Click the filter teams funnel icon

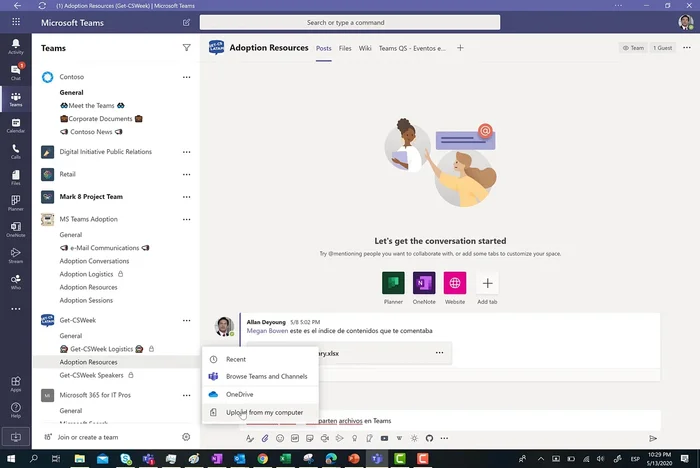(x=186, y=47)
